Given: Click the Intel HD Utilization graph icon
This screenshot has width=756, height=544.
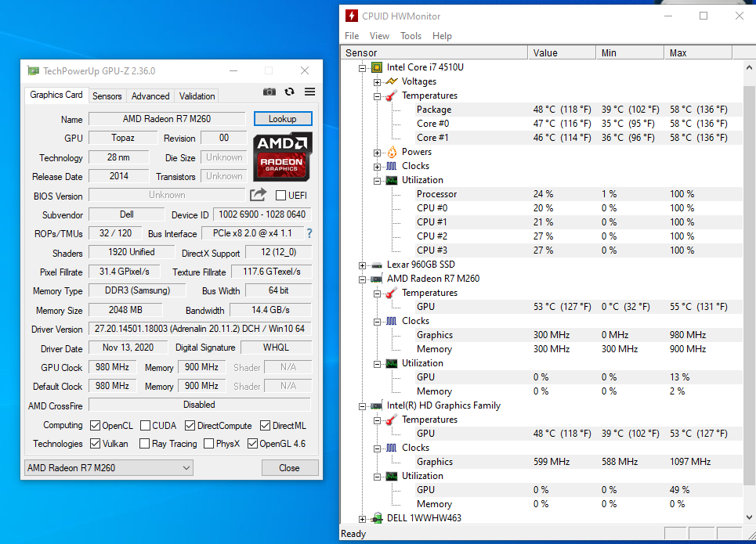Looking at the screenshot, I should point(392,476).
